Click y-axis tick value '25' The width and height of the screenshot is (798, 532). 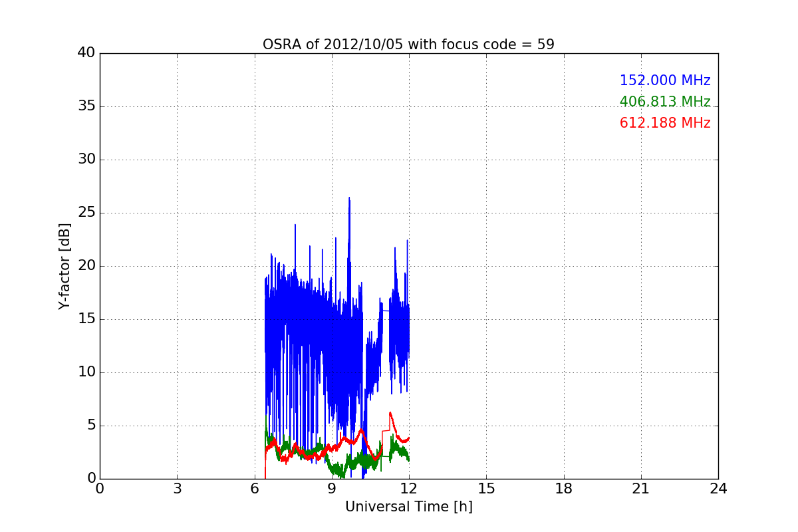[x=86, y=213]
